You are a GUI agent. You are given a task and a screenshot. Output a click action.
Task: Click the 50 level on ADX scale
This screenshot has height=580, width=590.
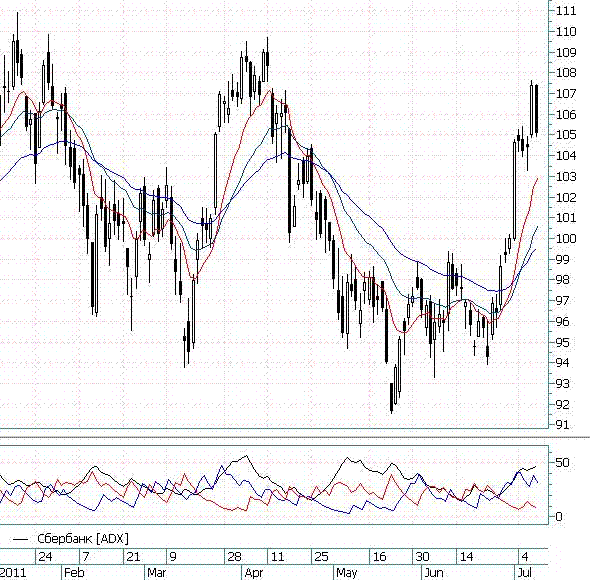click(562, 463)
